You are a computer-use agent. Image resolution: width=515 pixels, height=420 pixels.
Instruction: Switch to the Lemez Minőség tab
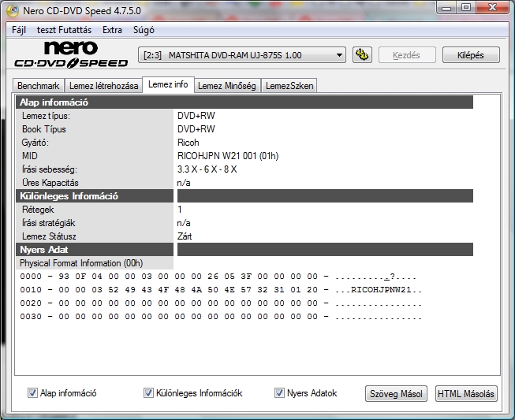click(x=227, y=86)
